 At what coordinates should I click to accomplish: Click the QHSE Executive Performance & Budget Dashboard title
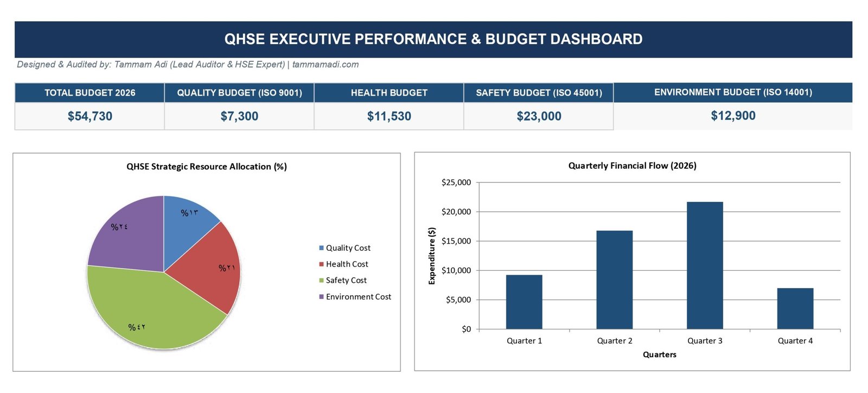click(433, 39)
